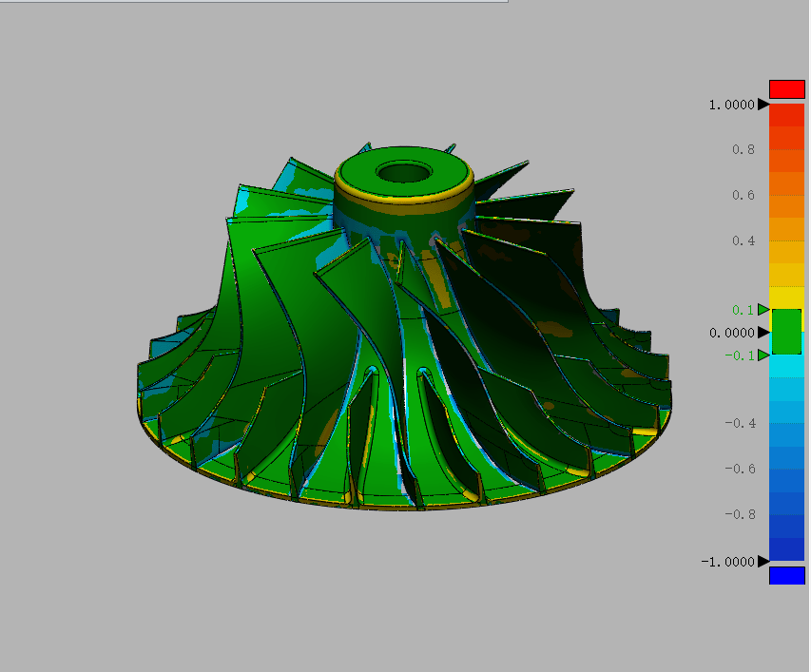This screenshot has height=672, width=811.
Task: Click the -1.0000 minimum value label
Action: (728, 562)
